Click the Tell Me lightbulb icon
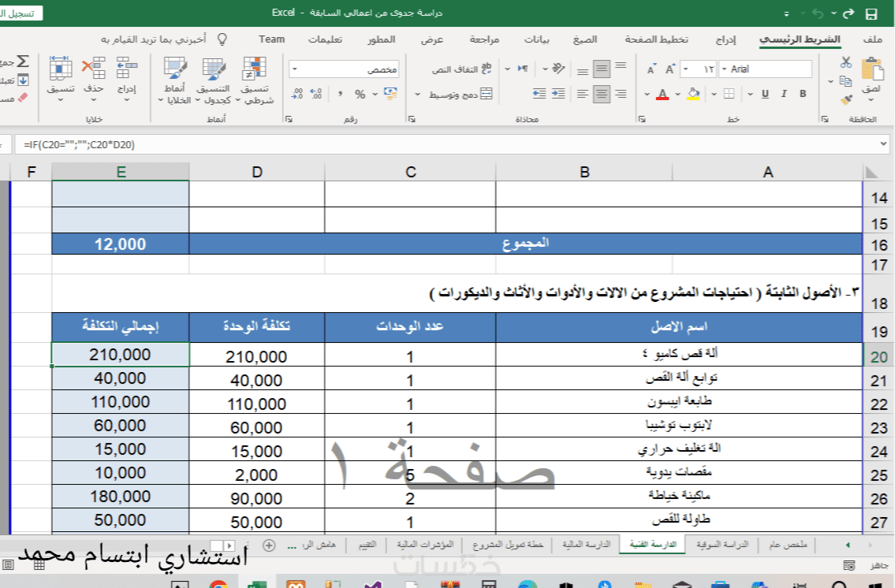This screenshot has height=588, width=895. tap(222, 39)
